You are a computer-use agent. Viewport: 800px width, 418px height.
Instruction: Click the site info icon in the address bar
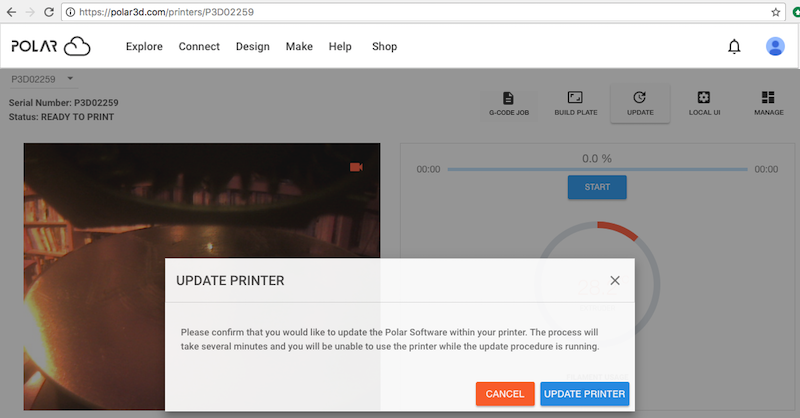pyautogui.click(x=70, y=12)
